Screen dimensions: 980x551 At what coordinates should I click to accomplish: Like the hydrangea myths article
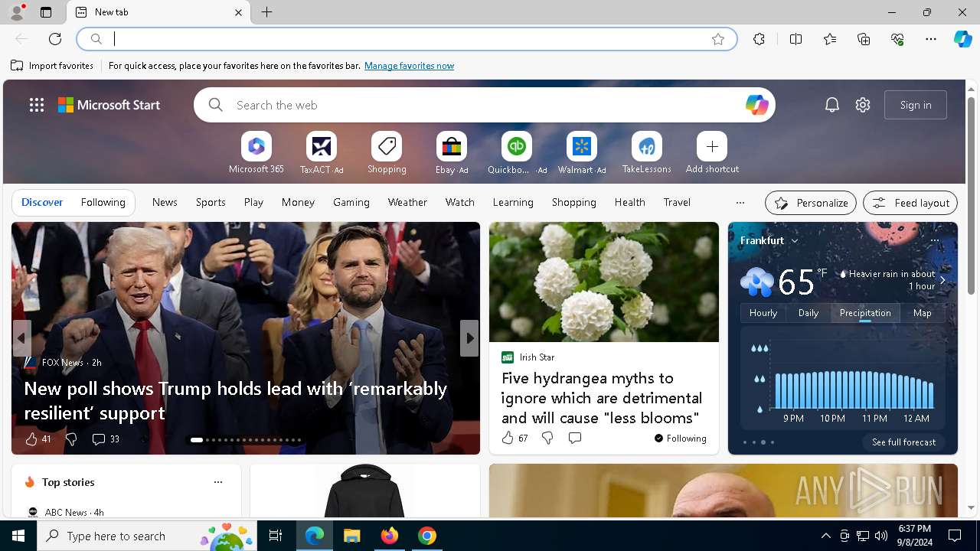(x=514, y=438)
